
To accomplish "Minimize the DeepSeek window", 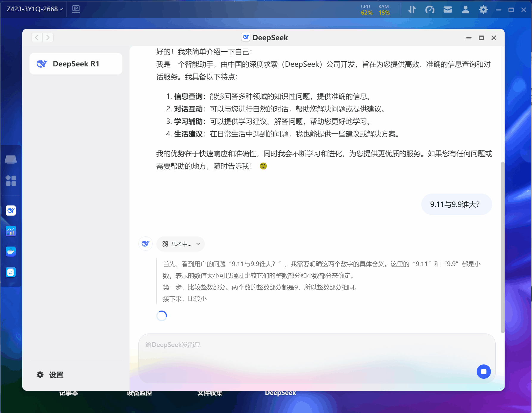I will click(469, 38).
